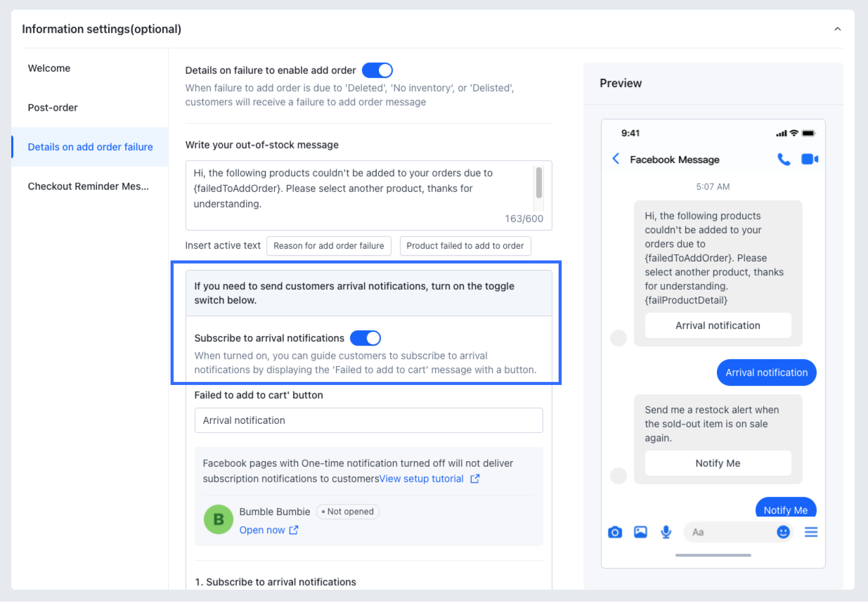Insert Product failed to add to order text
The image size is (868, 602).
tap(465, 246)
